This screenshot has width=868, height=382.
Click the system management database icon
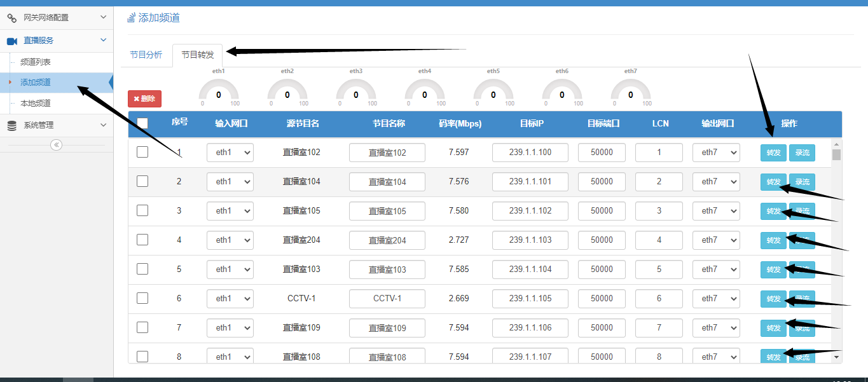point(12,126)
